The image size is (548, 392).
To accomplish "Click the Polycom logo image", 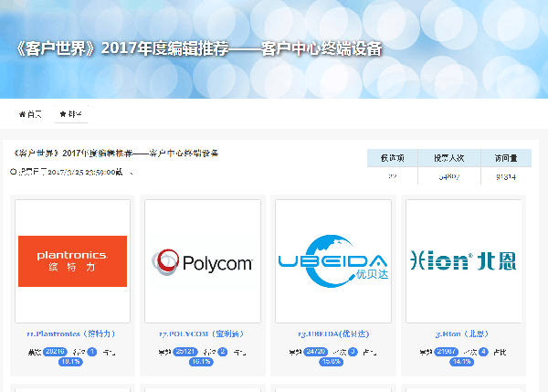I will [203, 262].
